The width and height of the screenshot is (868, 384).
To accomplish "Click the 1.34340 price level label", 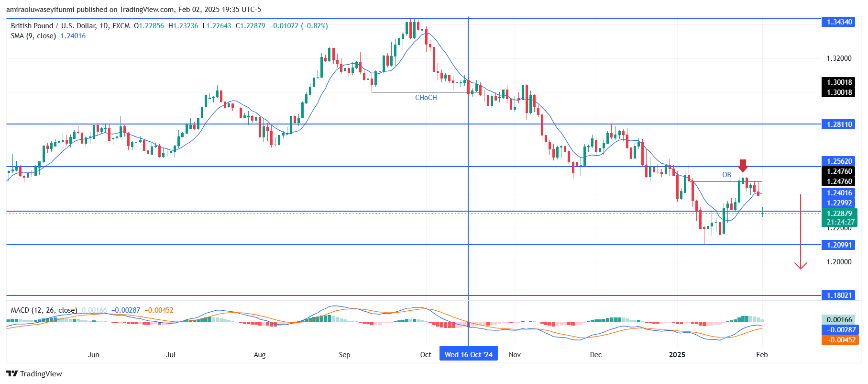I will pos(839,22).
